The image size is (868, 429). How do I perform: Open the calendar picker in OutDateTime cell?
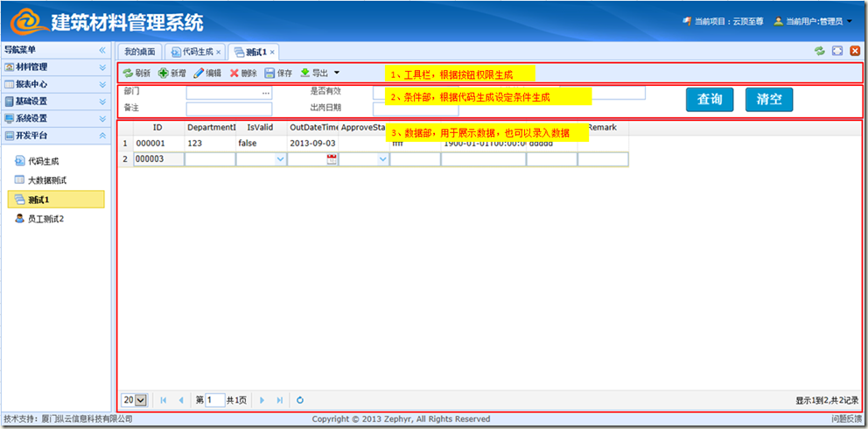[x=332, y=159]
